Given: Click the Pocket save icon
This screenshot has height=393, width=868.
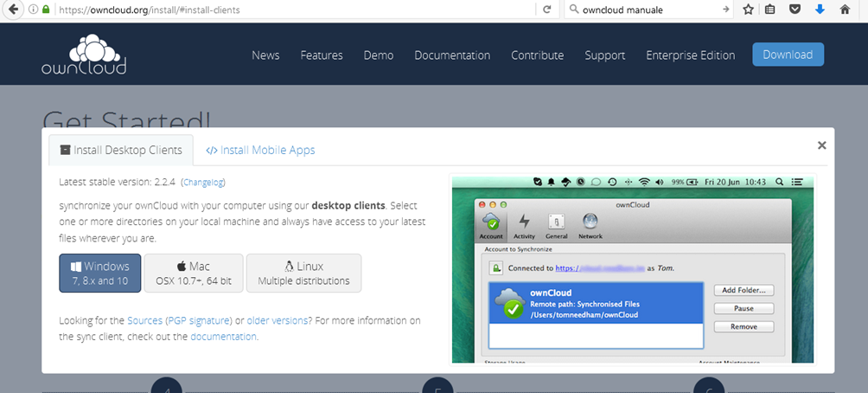Looking at the screenshot, I should (x=795, y=10).
